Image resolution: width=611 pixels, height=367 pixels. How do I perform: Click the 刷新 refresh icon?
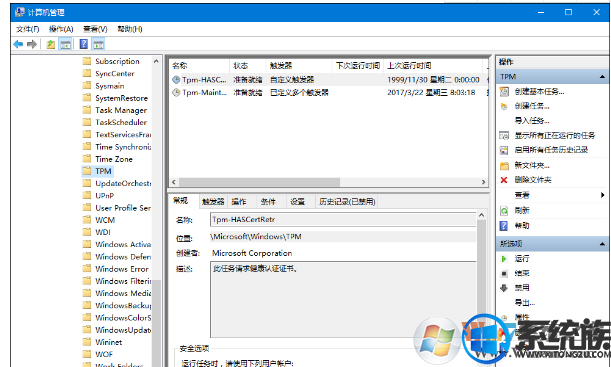click(x=504, y=211)
